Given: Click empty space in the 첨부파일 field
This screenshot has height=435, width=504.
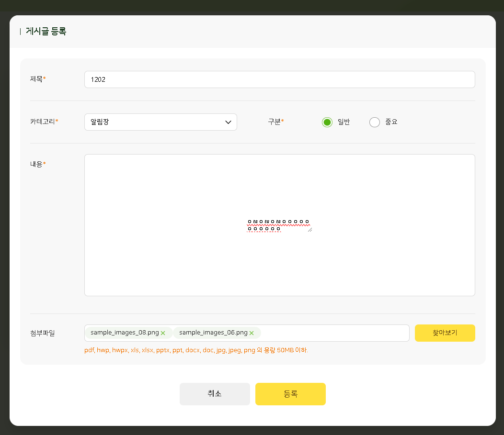Looking at the screenshot, I should point(335,333).
